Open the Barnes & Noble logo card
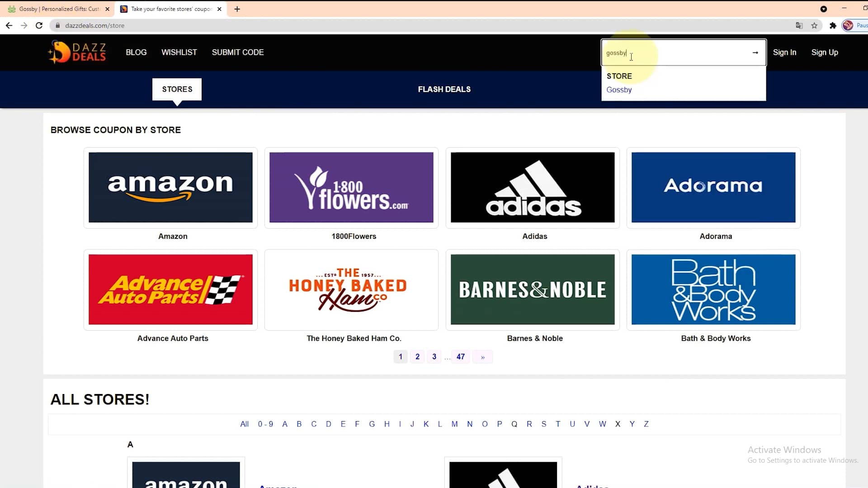The height and width of the screenshot is (488, 868). 533,290
